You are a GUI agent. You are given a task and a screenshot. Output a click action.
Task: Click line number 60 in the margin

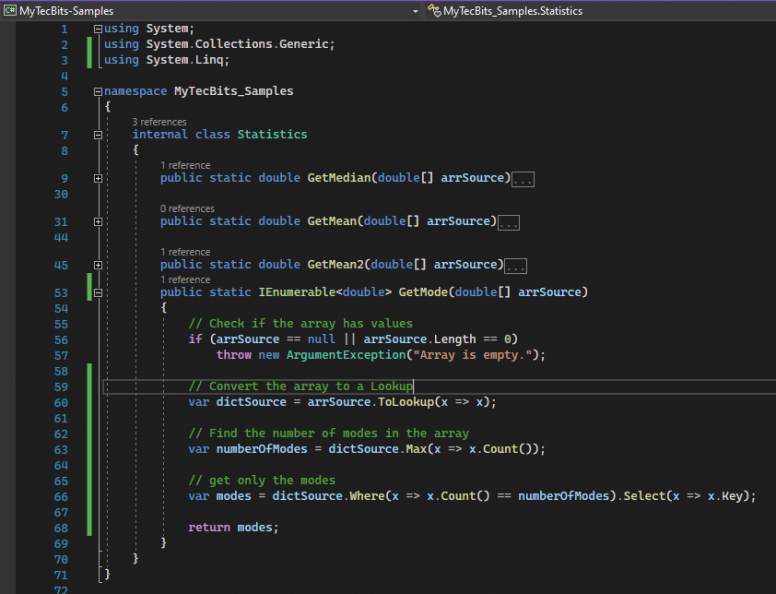click(59, 402)
